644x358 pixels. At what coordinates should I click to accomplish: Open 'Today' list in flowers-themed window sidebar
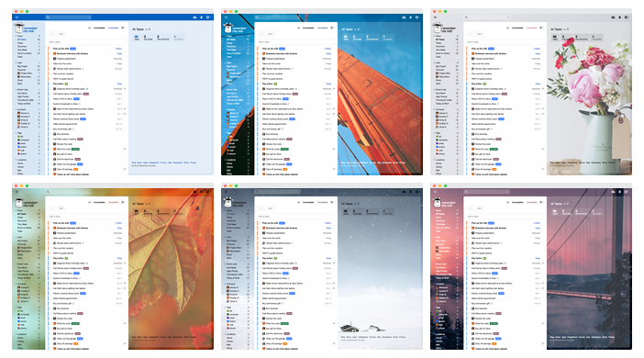click(x=439, y=43)
